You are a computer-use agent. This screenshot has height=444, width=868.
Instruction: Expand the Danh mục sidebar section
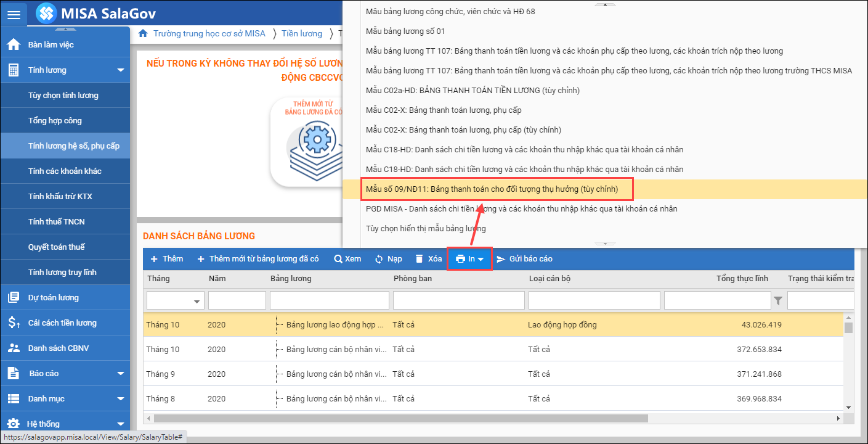[121, 399]
